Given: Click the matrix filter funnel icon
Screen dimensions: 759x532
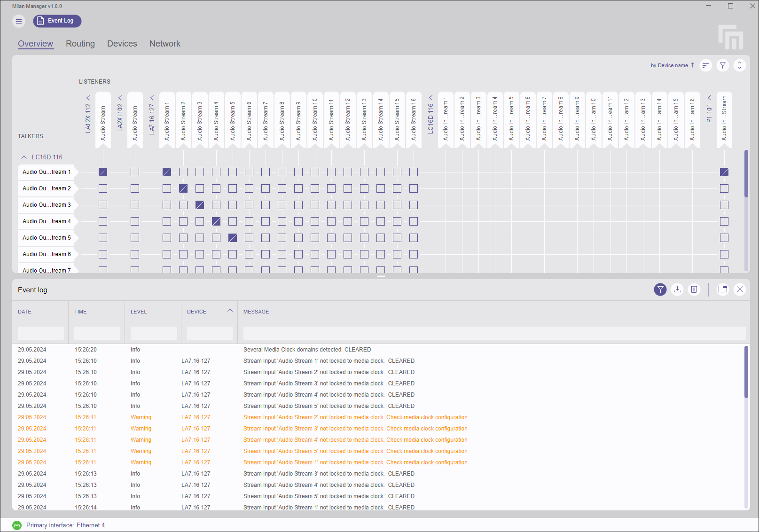Looking at the screenshot, I should [723, 66].
